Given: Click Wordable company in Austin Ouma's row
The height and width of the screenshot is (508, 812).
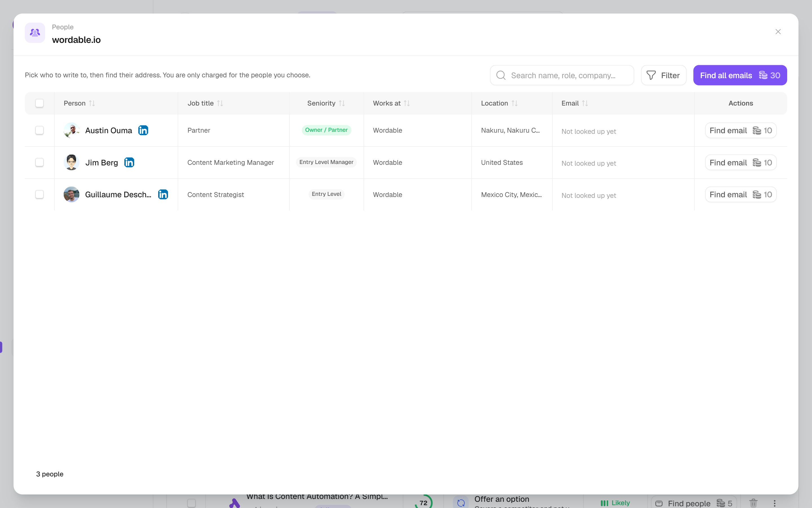Looking at the screenshot, I should point(387,130).
